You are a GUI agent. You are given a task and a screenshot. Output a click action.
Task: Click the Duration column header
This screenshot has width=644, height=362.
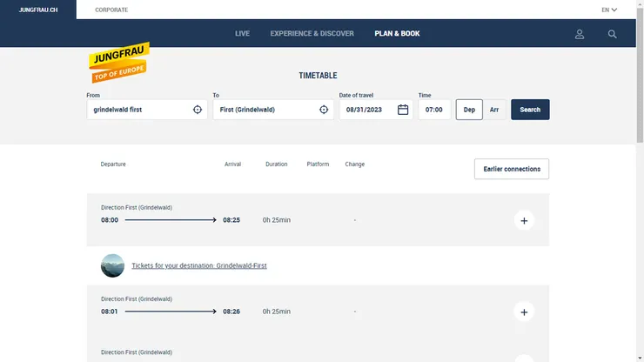click(x=277, y=164)
